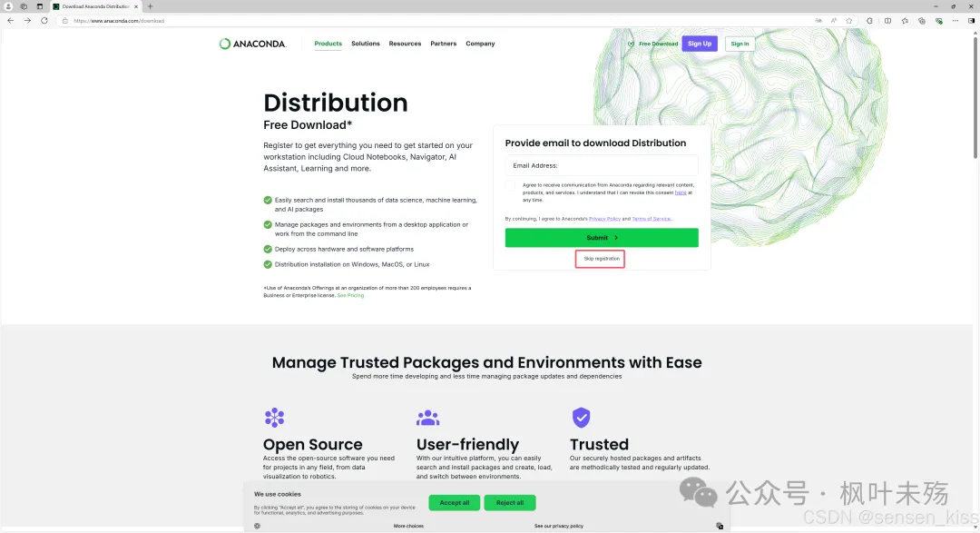The width and height of the screenshot is (980, 533).
Task: Close the Download Anaconda Distribution tab
Action: pos(136,6)
